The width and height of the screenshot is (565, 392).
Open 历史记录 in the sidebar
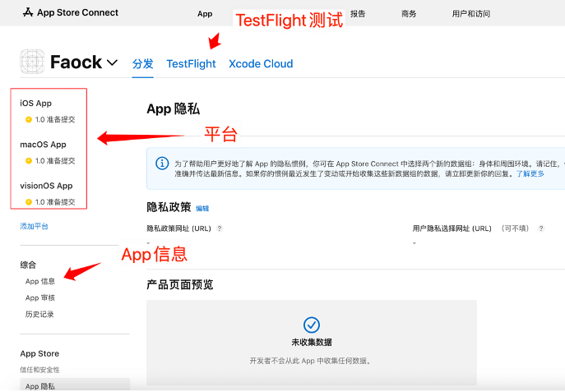pos(39,314)
